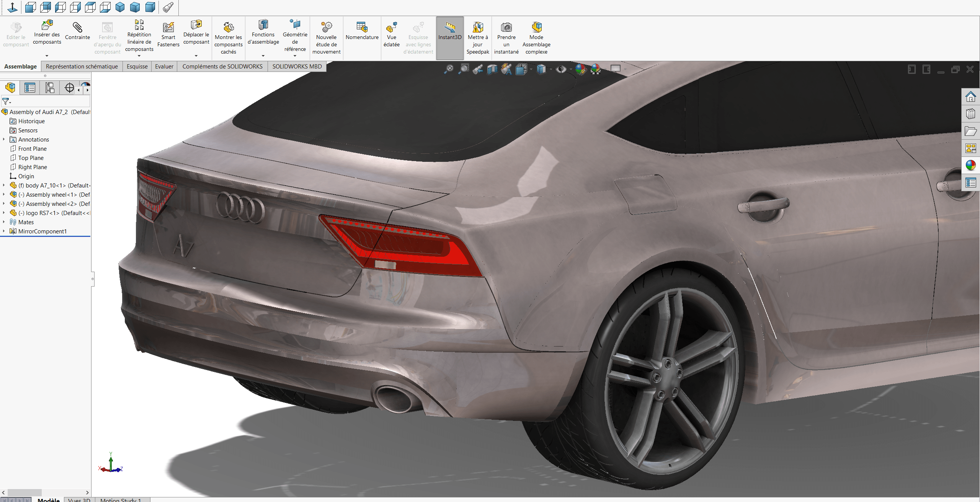
Task: Open dropdown under Fonctions d'assemblage
Action: click(263, 56)
